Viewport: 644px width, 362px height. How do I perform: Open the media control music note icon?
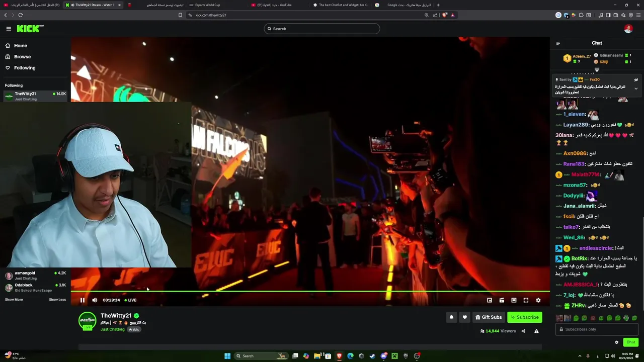(x=601, y=15)
